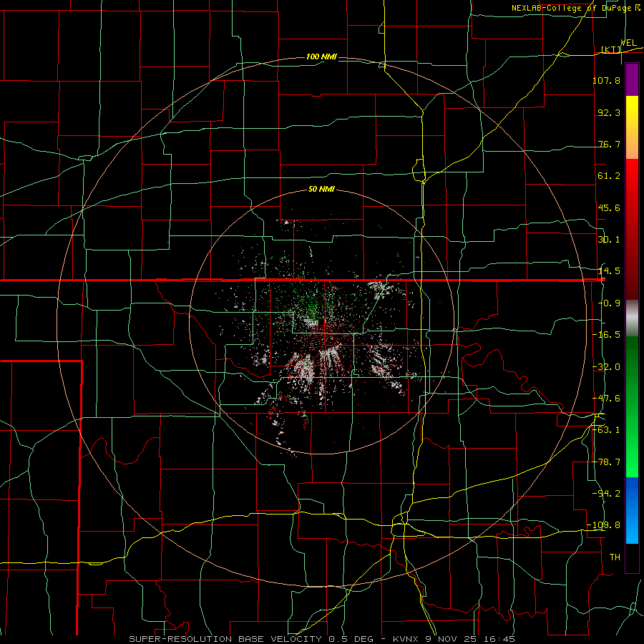Click the Super-Resolution Base Velocity caption text

click(321, 639)
